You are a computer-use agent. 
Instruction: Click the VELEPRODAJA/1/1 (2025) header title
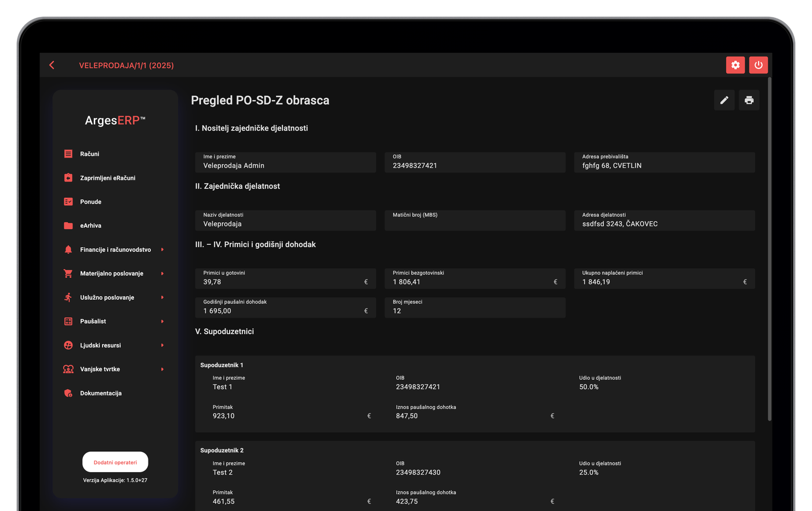tap(126, 66)
